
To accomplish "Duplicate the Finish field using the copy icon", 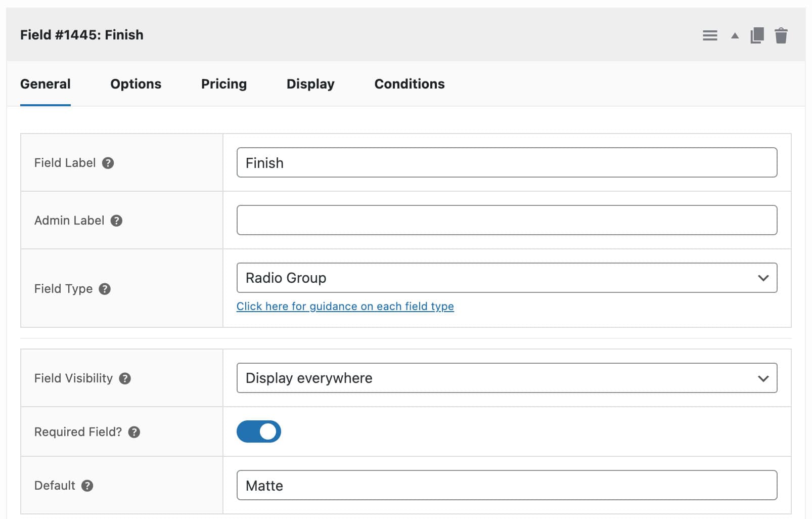I will pyautogui.click(x=757, y=35).
